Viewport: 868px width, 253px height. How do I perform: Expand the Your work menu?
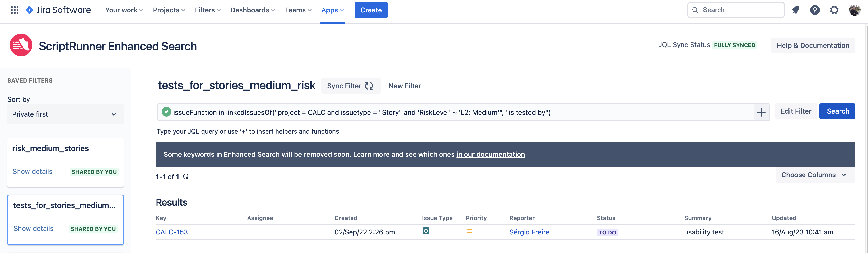point(124,10)
